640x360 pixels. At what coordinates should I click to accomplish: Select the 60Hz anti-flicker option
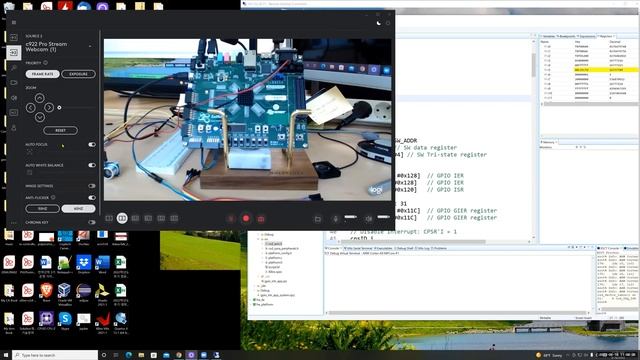point(78,209)
